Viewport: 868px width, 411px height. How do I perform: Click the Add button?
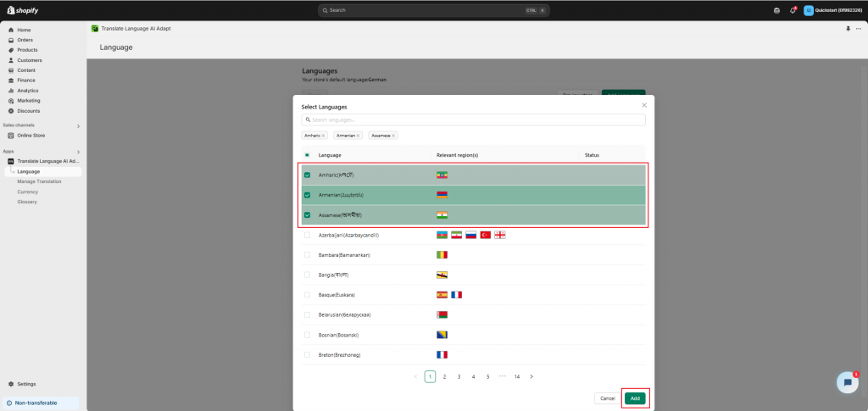click(634, 397)
